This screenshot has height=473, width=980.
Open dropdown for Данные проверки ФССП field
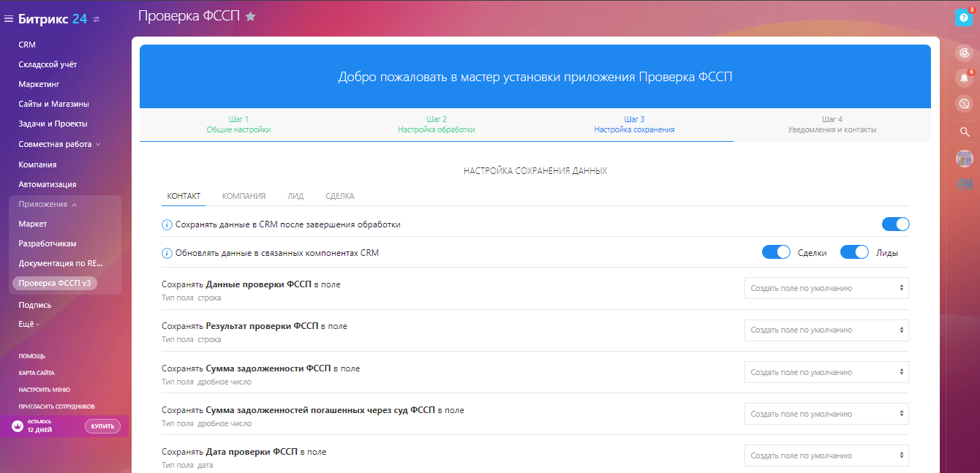[x=826, y=288]
